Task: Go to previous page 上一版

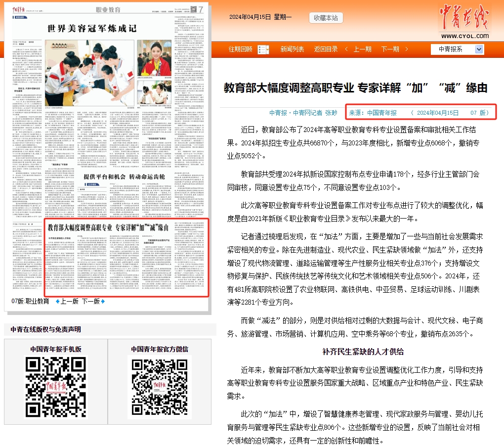Action: coord(69,301)
